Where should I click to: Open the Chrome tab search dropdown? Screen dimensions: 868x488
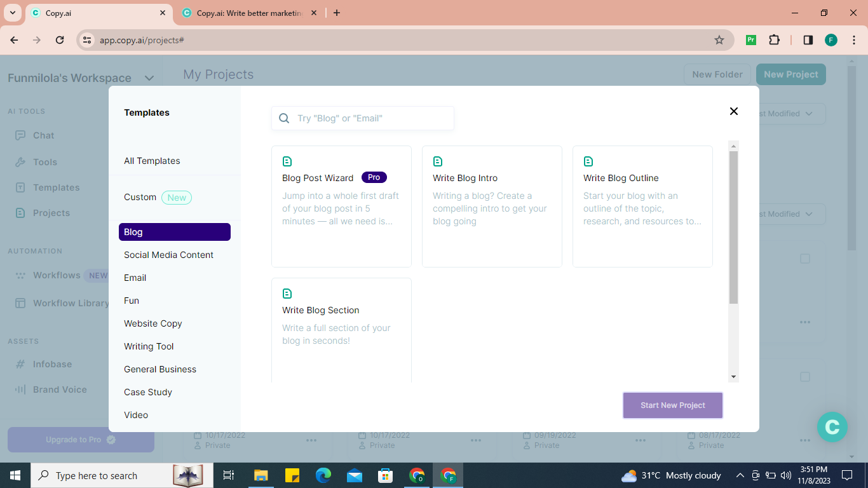click(x=12, y=13)
